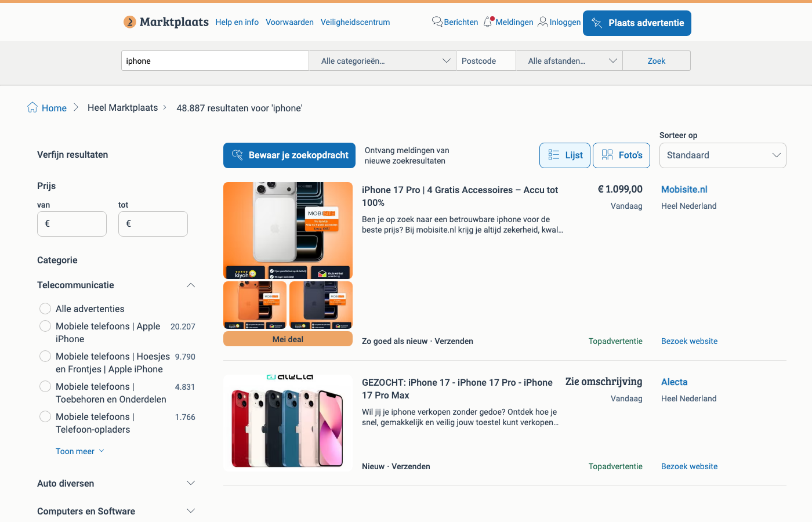Open the Help en info link
This screenshot has width=812, height=522.
(237, 22)
